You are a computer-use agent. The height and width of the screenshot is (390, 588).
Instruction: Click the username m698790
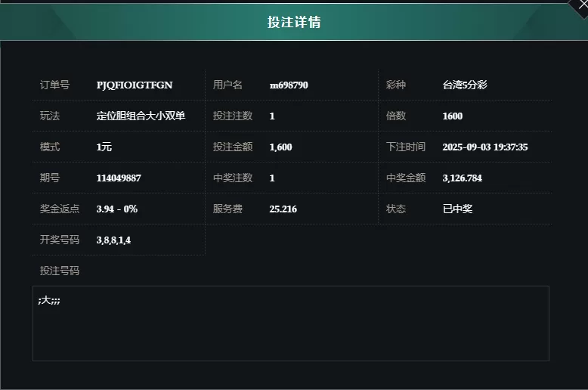289,85
